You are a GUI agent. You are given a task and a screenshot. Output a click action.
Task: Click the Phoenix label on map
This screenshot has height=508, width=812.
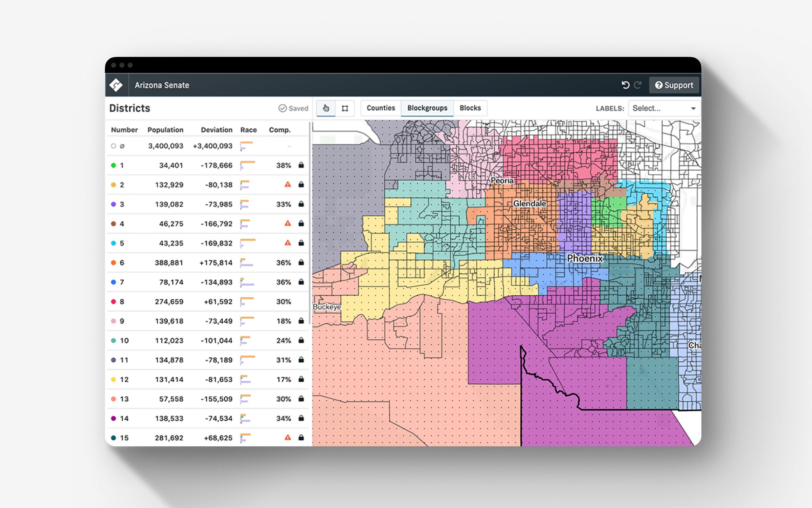(585, 258)
